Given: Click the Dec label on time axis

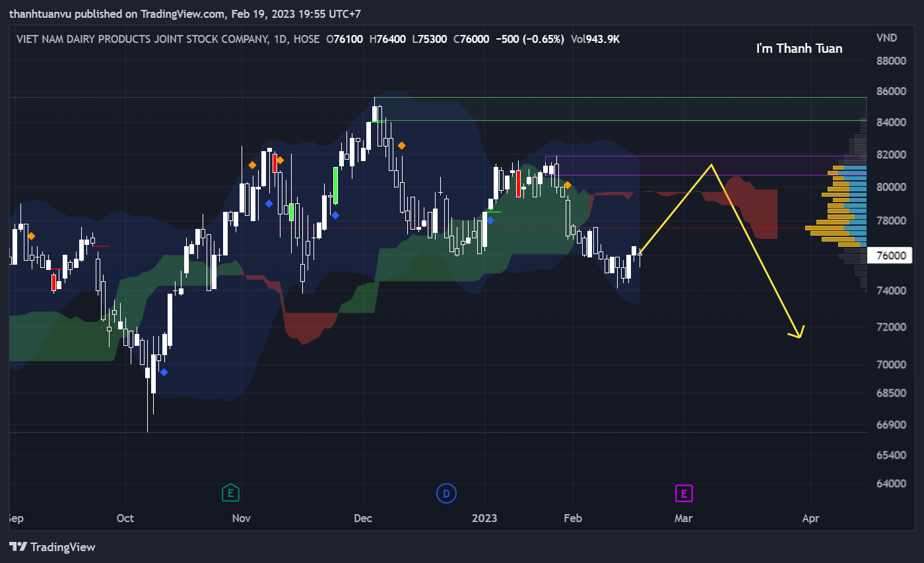Looking at the screenshot, I should point(362,518).
